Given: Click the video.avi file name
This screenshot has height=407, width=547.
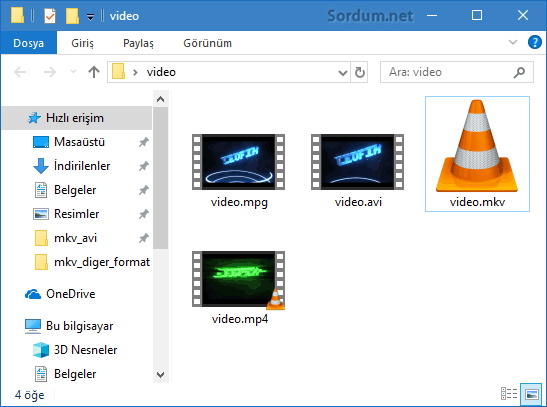Looking at the screenshot, I should point(358,202).
